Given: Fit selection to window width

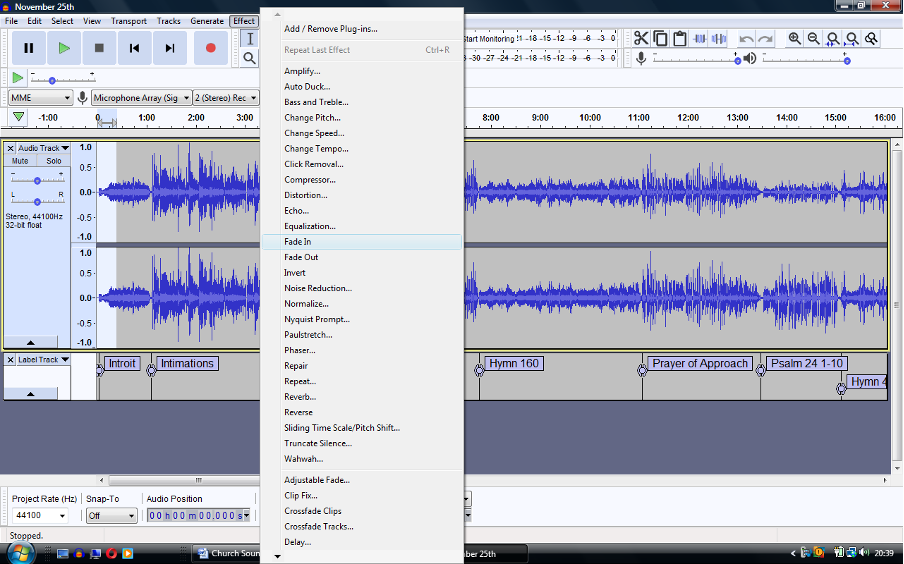Looking at the screenshot, I should click(x=833, y=39).
